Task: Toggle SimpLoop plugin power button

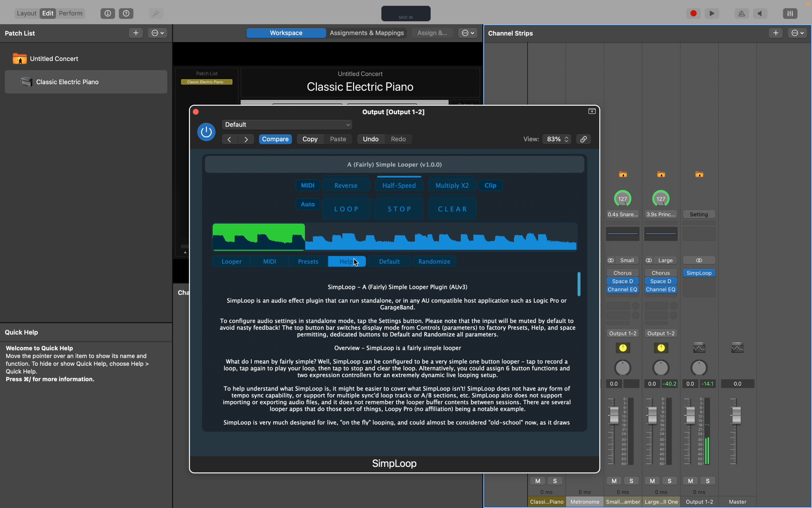Action: click(206, 132)
